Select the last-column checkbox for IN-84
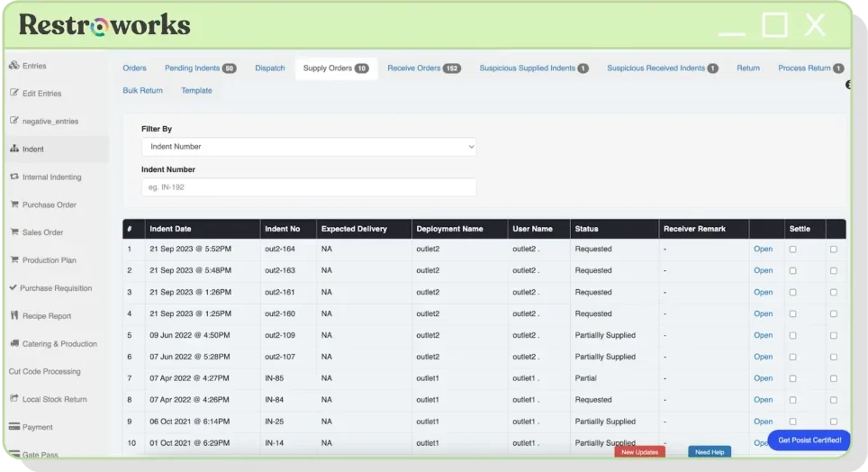Viewport: 868px width, 472px height. pyautogui.click(x=834, y=400)
